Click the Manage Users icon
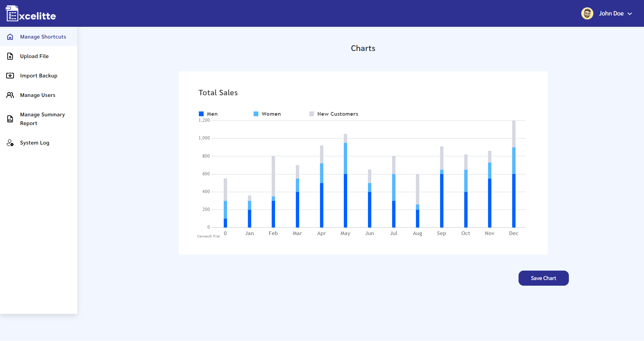 [10, 95]
